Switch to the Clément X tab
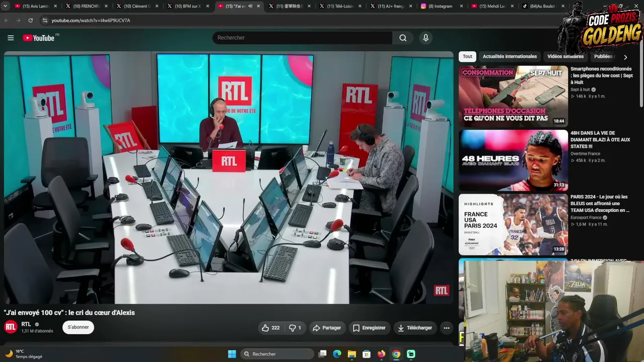 coord(136,6)
